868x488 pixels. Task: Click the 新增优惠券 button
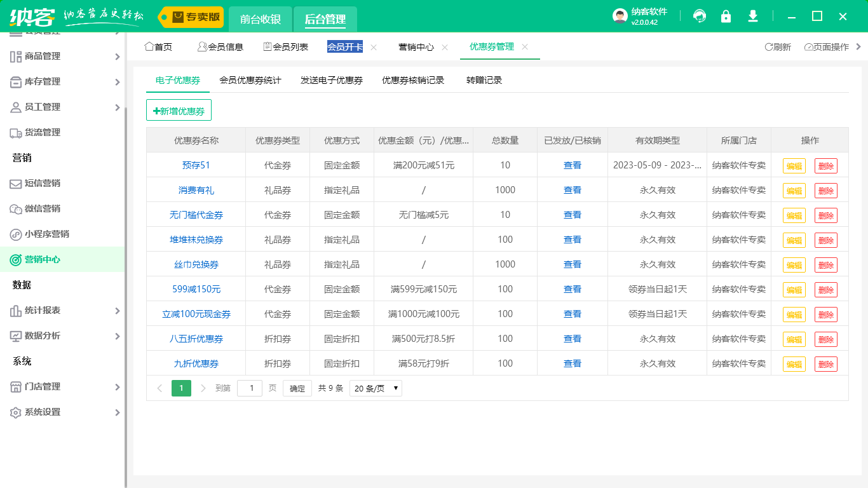pos(179,111)
